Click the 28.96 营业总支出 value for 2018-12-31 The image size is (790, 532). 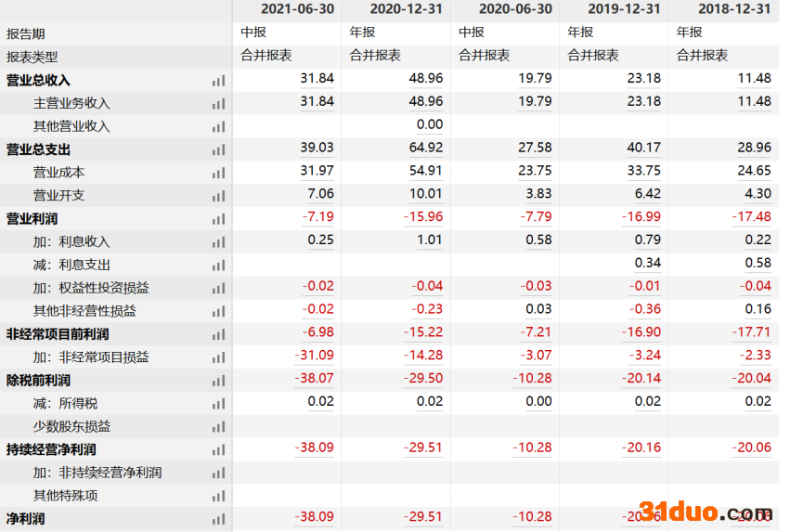coord(751,148)
